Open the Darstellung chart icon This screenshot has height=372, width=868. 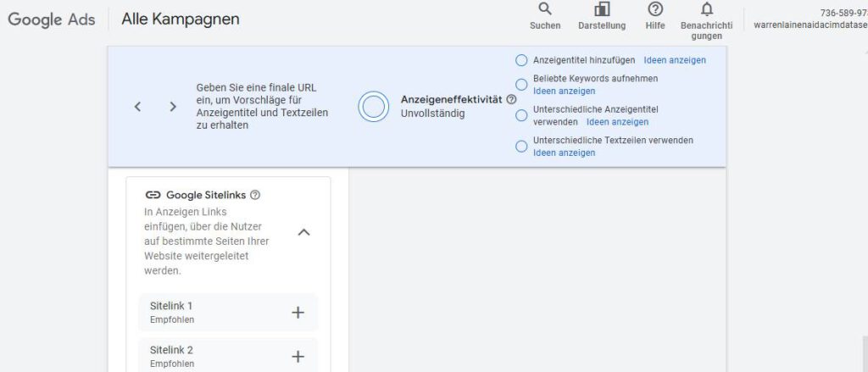pyautogui.click(x=602, y=8)
